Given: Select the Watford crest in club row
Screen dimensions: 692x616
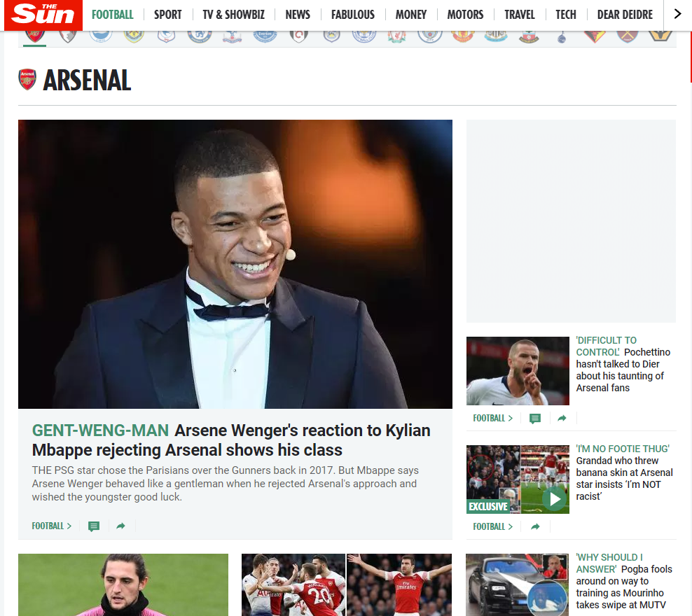Looking at the screenshot, I should 595,36.
